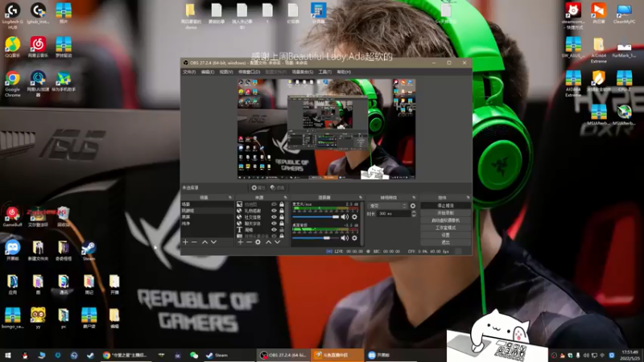Move the scene up with the up arrow
Viewport: 644px width, 362px height.
[x=204, y=242]
